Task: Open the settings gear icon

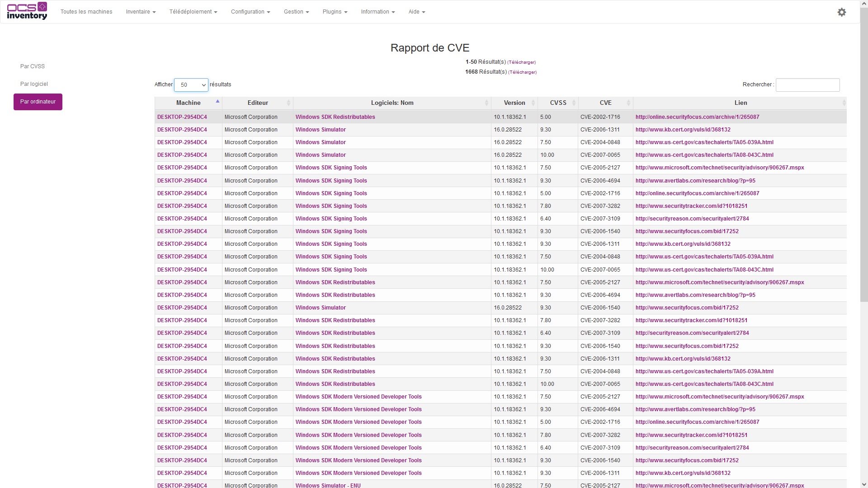Action: [841, 12]
